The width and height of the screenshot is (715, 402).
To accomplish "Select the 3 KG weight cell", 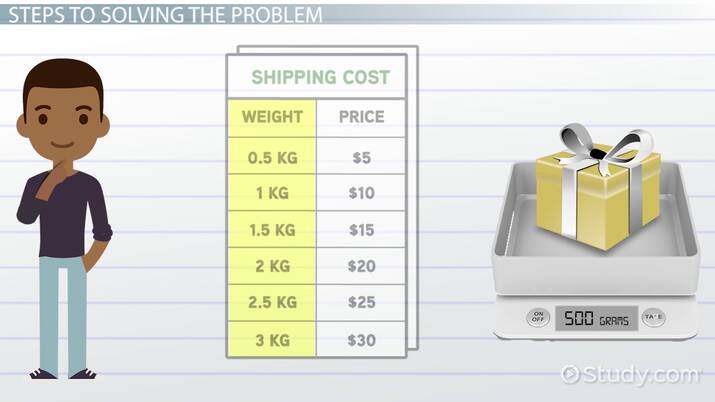I will pyautogui.click(x=273, y=340).
